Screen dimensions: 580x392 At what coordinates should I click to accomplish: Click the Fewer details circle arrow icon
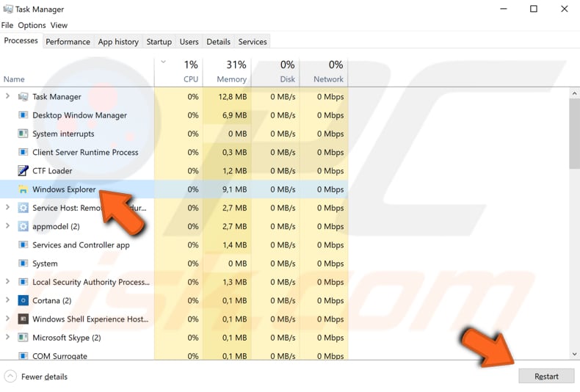10,377
